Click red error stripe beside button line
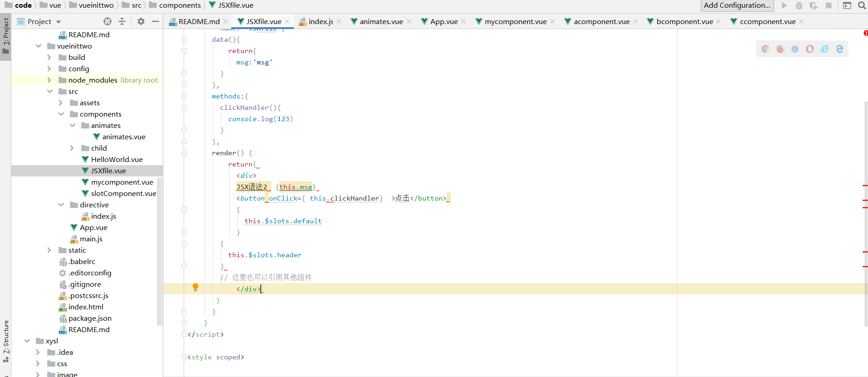 865,200
